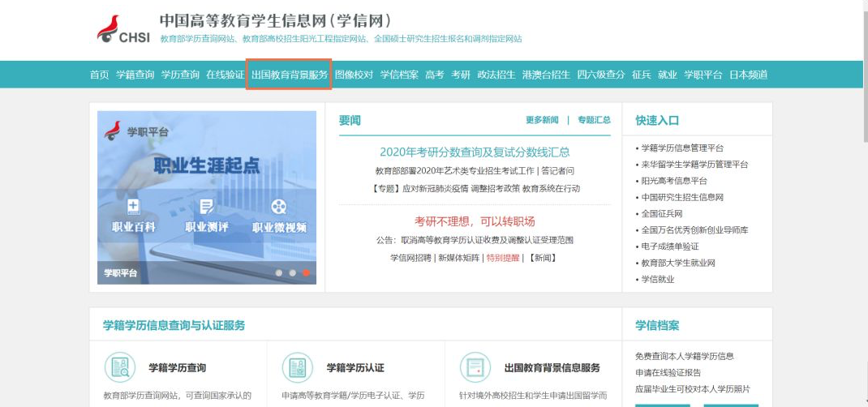Image resolution: width=868 pixels, height=407 pixels.
Task: Select the active orange carousel dot
Action: 306,272
